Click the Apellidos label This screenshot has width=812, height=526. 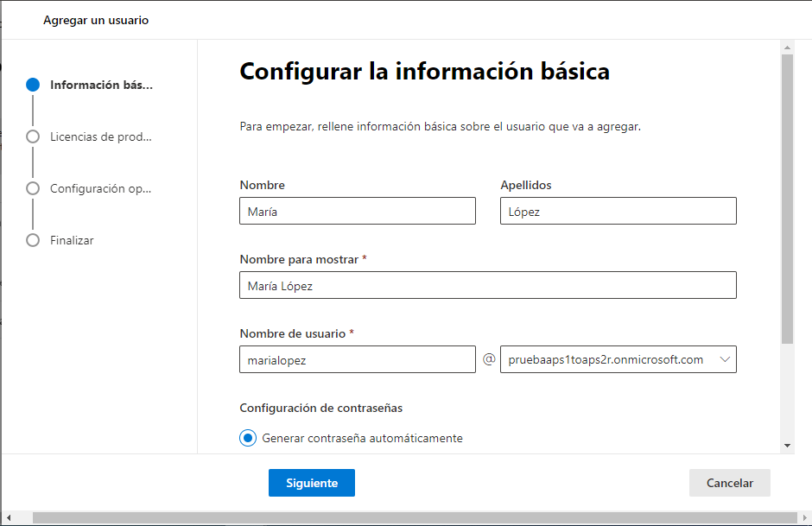click(x=525, y=186)
